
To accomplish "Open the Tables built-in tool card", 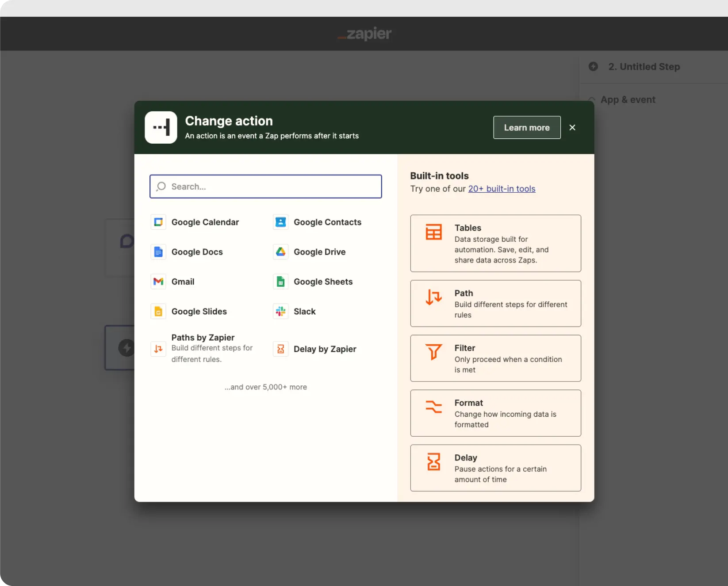I will [x=495, y=243].
